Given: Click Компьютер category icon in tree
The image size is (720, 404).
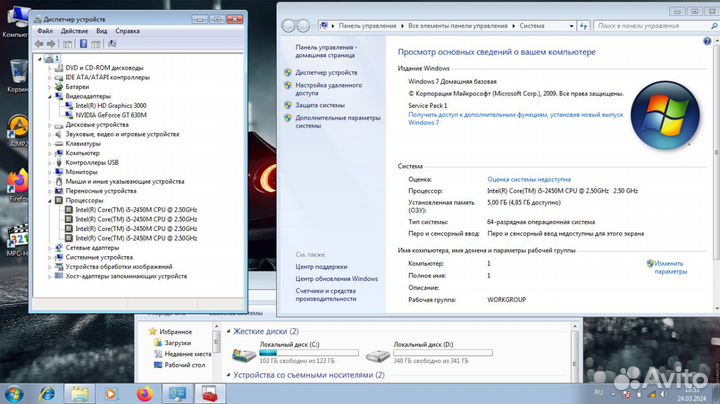Looking at the screenshot, I should [58, 153].
